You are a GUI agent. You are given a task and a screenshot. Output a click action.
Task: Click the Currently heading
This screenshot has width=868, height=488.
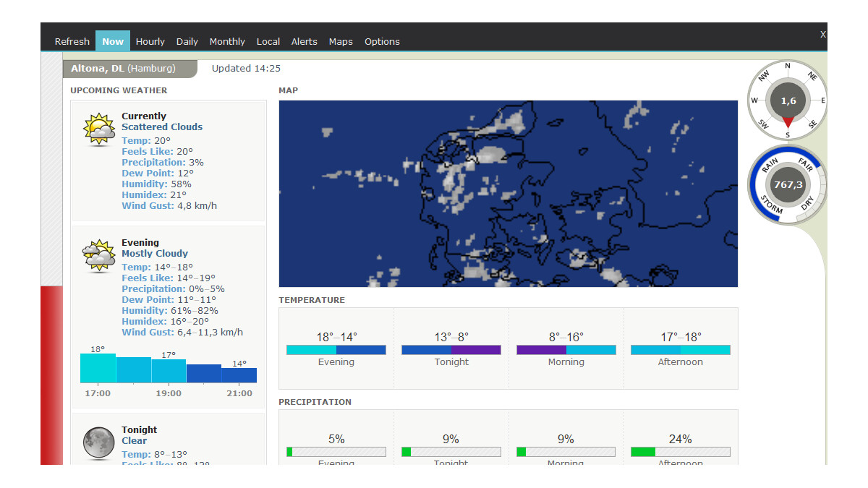(x=144, y=116)
